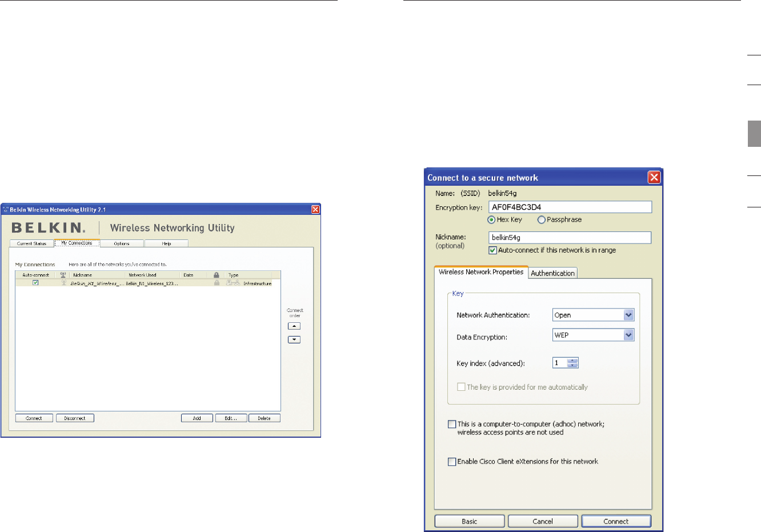
Task: Close the 'Connect to a secure network' dialog
Action: pos(654,177)
